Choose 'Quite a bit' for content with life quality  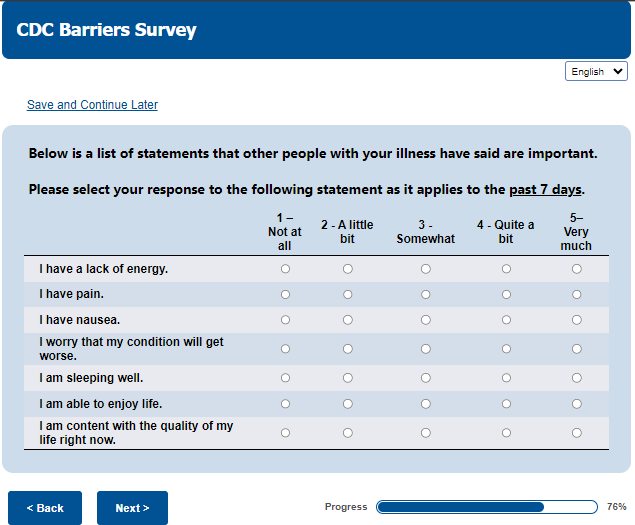(506, 433)
